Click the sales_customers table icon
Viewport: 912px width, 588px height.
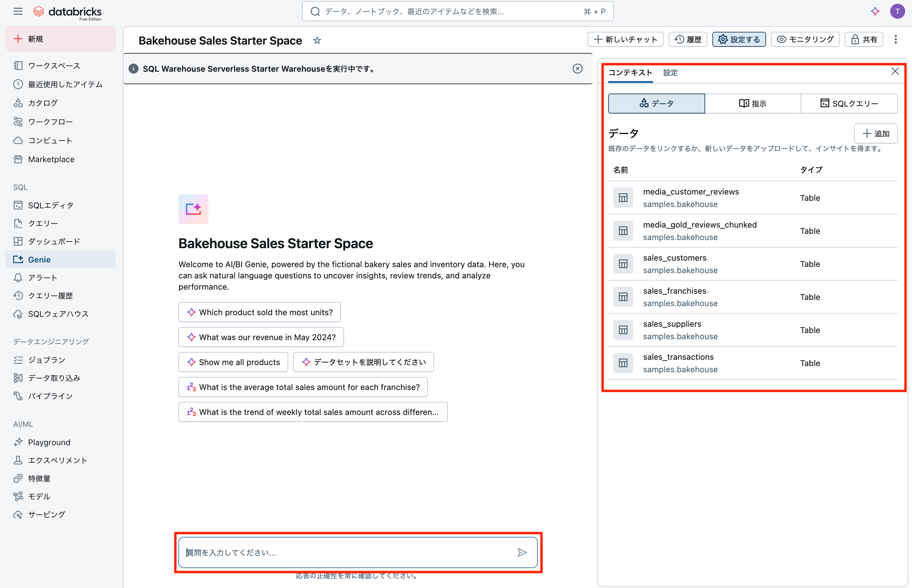pyautogui.click(x=623, y=264)
